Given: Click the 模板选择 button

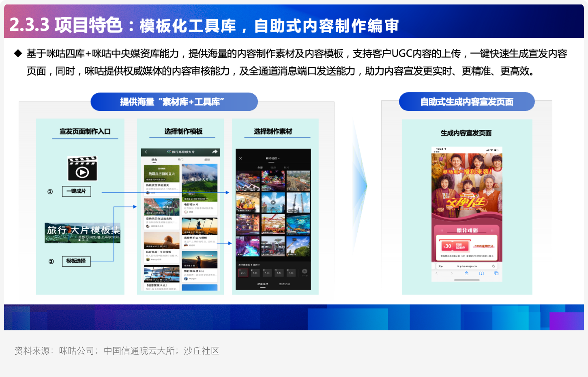Looking at the screenshot, I should [x=76, y=261].
